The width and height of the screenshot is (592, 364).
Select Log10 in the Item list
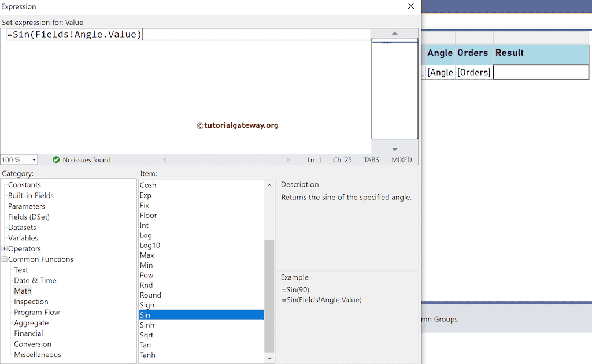click(x=150, y=245)
